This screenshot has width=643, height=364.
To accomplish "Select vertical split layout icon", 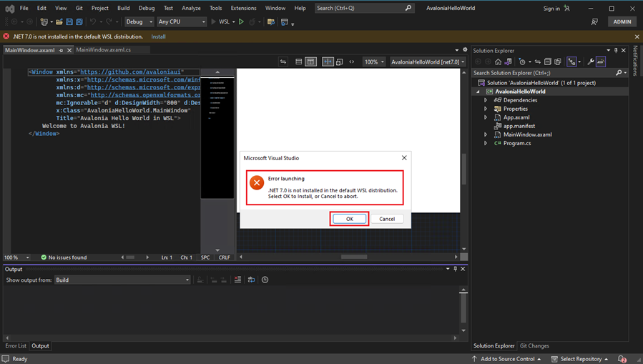I will [x=311, y=62].
